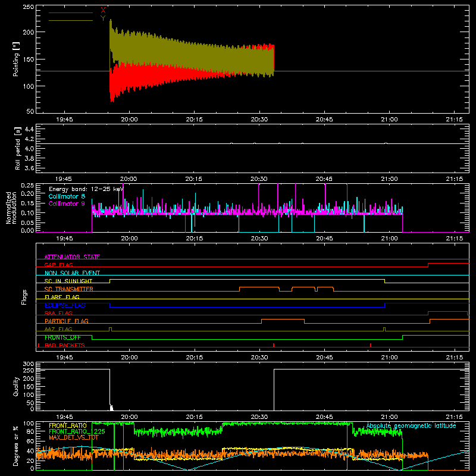
Task: Click the 80 tick on Degrees axis
Action: 30,431
